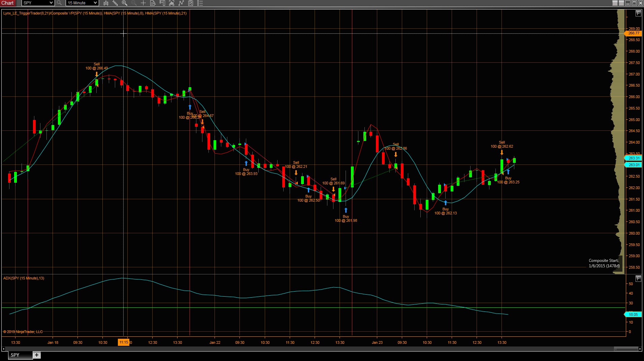Click the ADX(SPY (15 Minute),13) label
Viewport: 644px width, 361px height.
click(24, 278)
